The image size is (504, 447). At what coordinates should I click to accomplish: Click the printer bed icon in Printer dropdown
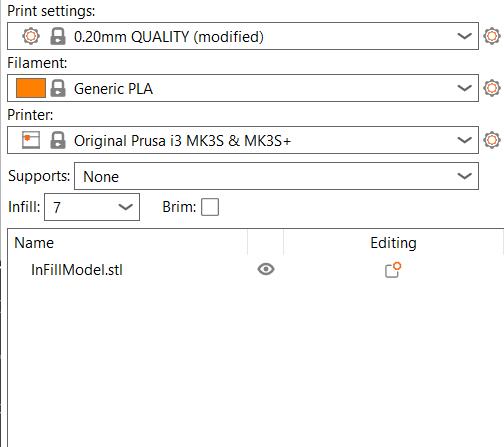(31, 140)
